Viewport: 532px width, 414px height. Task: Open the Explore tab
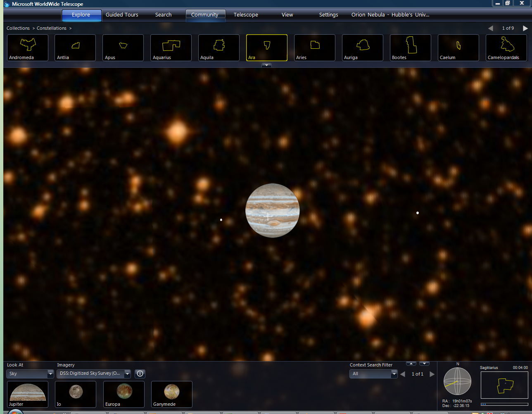coord(81,15)
